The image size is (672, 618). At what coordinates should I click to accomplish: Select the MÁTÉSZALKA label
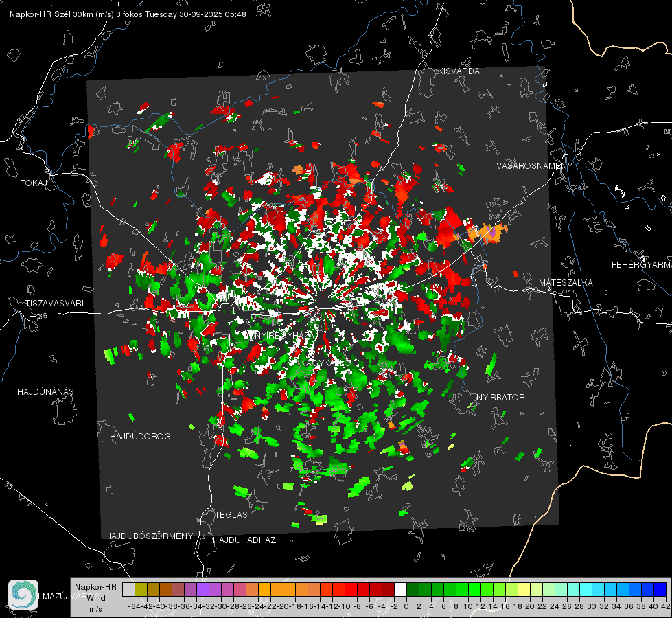[x=566, y=283]
